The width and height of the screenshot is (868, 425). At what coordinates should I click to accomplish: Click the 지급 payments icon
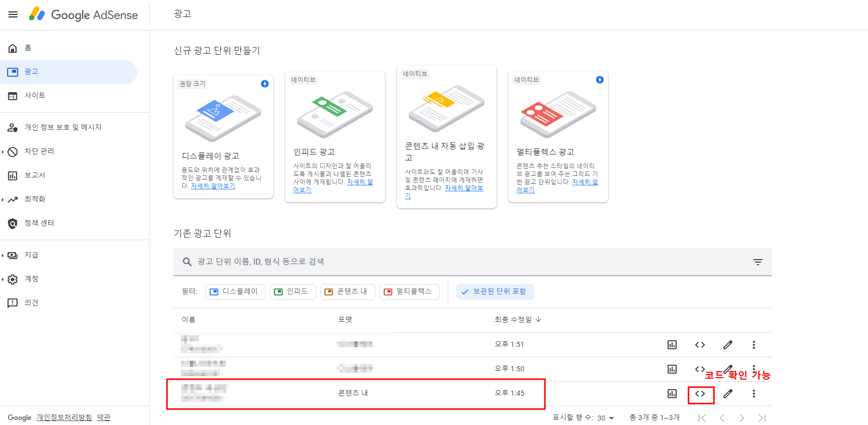tap(12, 255)
